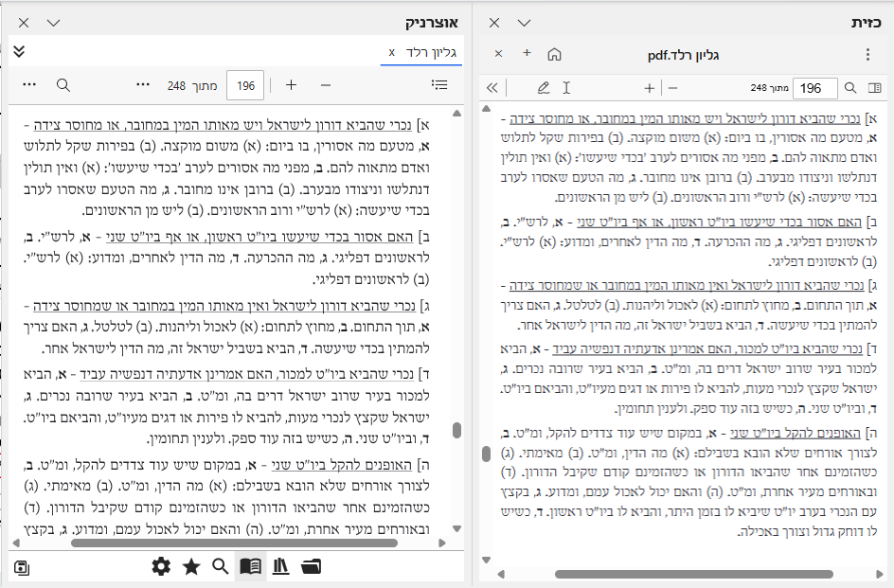Go to the home screen in the כזית window
The image size is (894, 588).
click(x=555, y=54)
